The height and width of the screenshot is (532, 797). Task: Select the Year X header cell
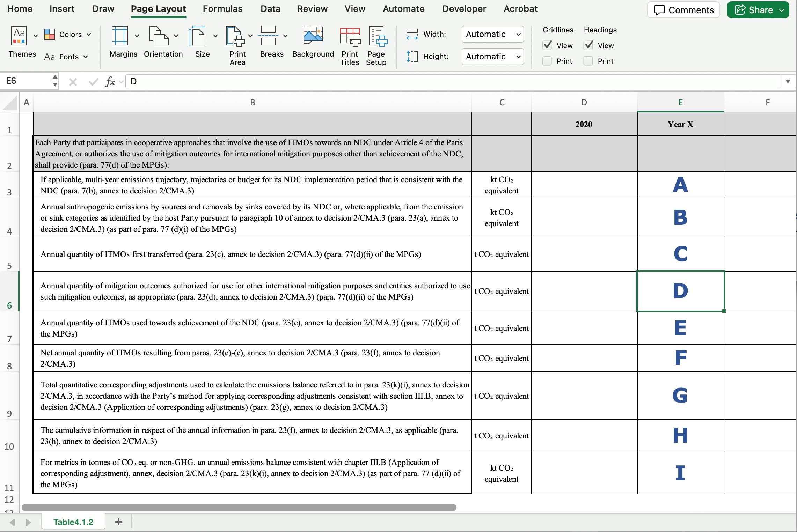[680, 124]
